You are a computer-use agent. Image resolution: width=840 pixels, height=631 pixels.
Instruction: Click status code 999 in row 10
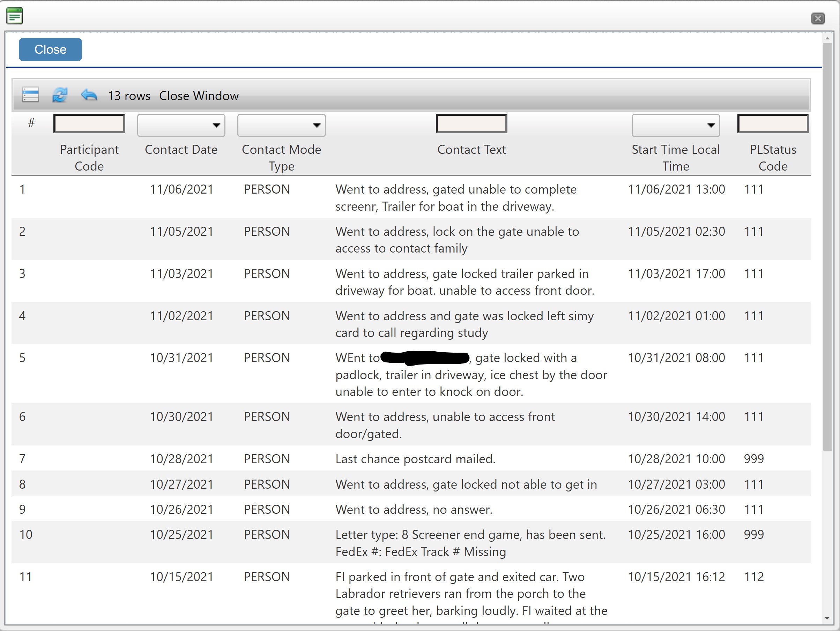point(754,535)
